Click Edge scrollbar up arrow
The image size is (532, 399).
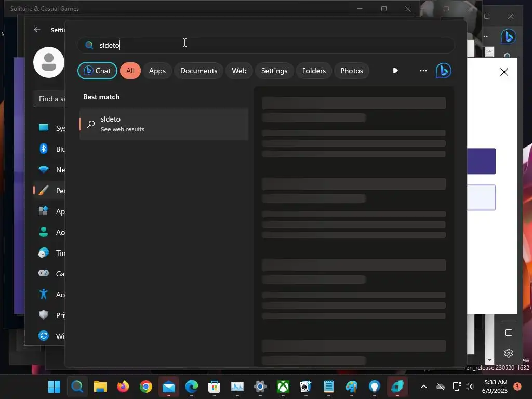pyautogui.click(x=489, y=52)
